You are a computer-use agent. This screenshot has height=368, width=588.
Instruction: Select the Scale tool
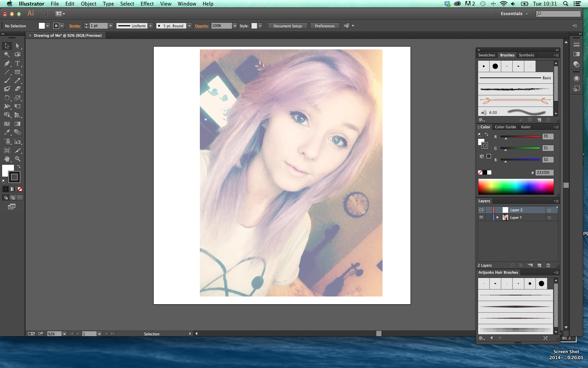[17, 98]
